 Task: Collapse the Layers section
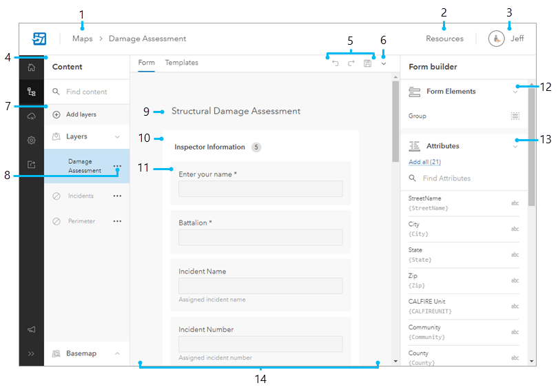(117, 137)
